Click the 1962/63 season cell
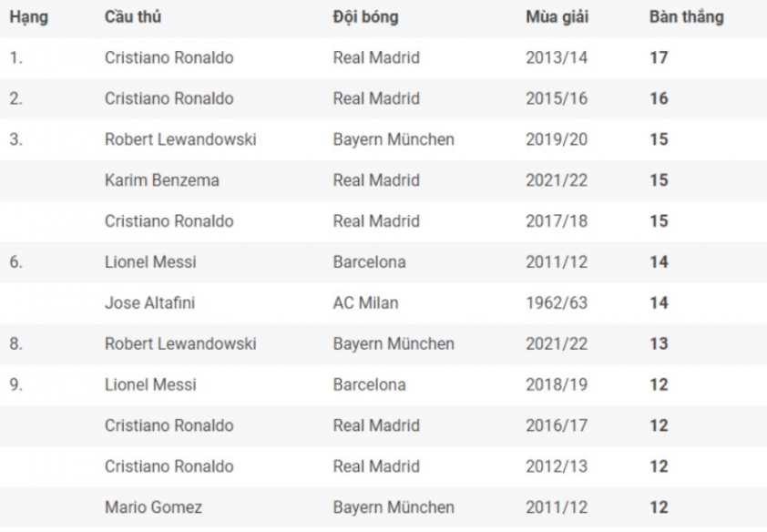767x532 pixels. tap(557, 302)
